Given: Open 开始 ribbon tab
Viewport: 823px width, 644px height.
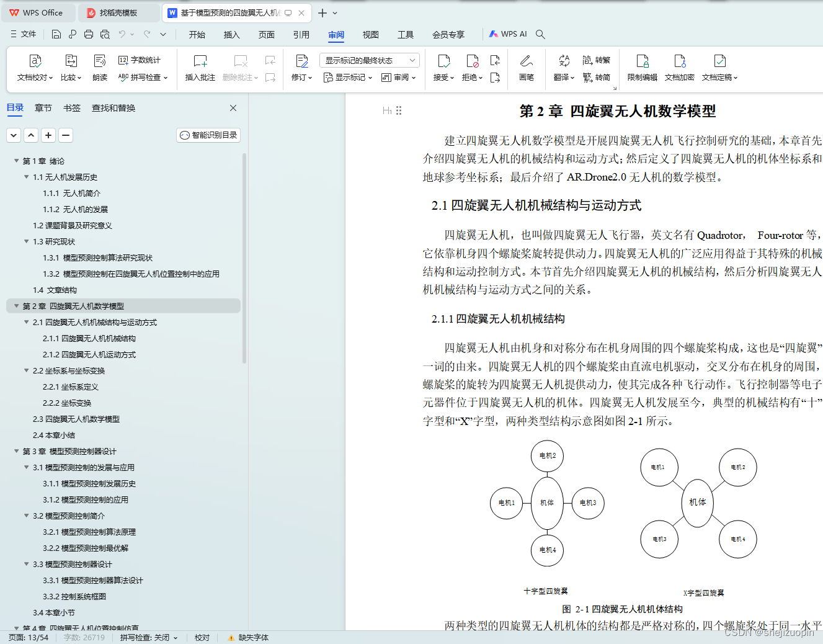Looking at the screenshot, I should click(197, 35).
